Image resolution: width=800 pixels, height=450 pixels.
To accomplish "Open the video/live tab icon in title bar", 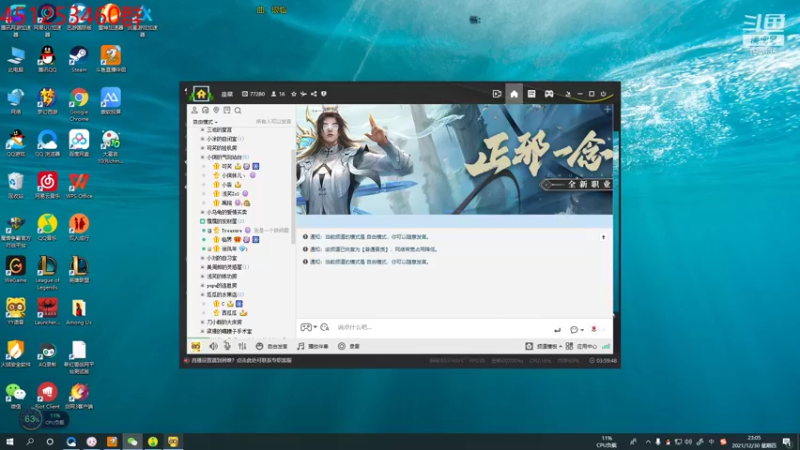I will point(497,94).
